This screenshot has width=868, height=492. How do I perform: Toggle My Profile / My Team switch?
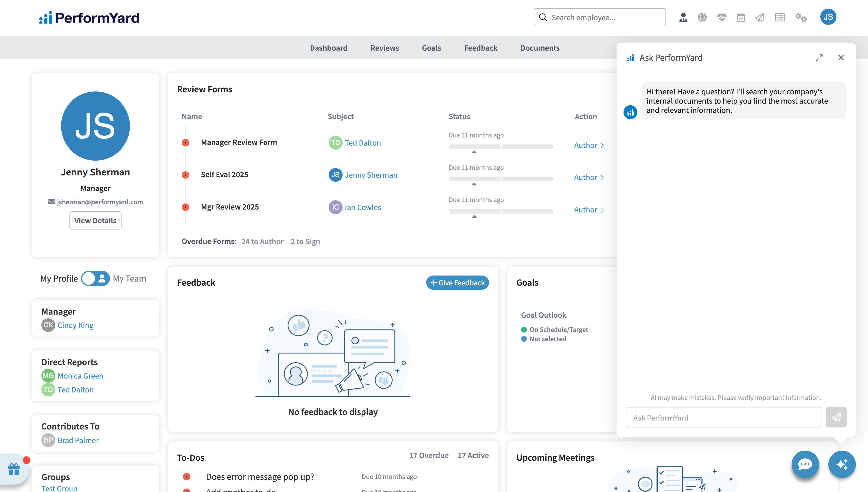pyautogui.click(x=95, y=278)
